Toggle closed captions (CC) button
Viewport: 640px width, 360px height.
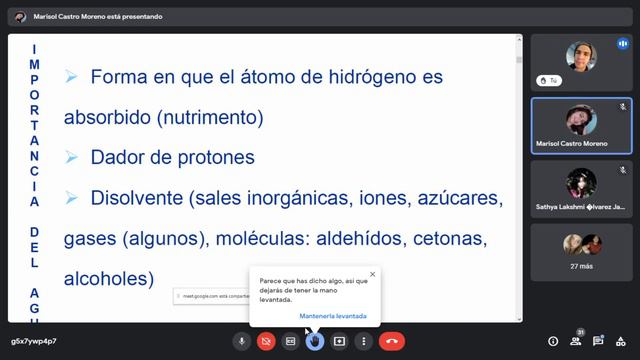pyautogui.click(x=291, y=341)
